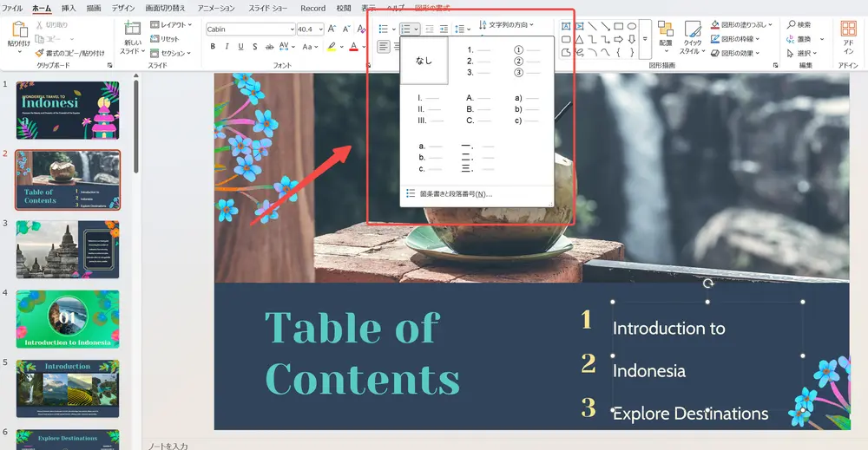Viewport: 868px width, 450px height.
Task: Open the font size 40.4 dropdown
Action: 320,29
